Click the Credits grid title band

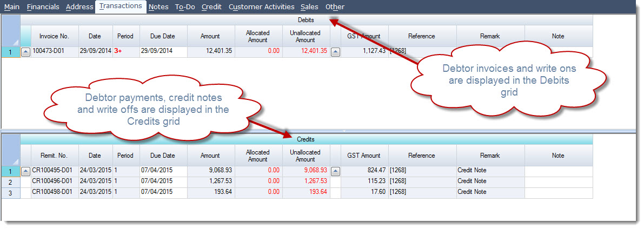306,139
